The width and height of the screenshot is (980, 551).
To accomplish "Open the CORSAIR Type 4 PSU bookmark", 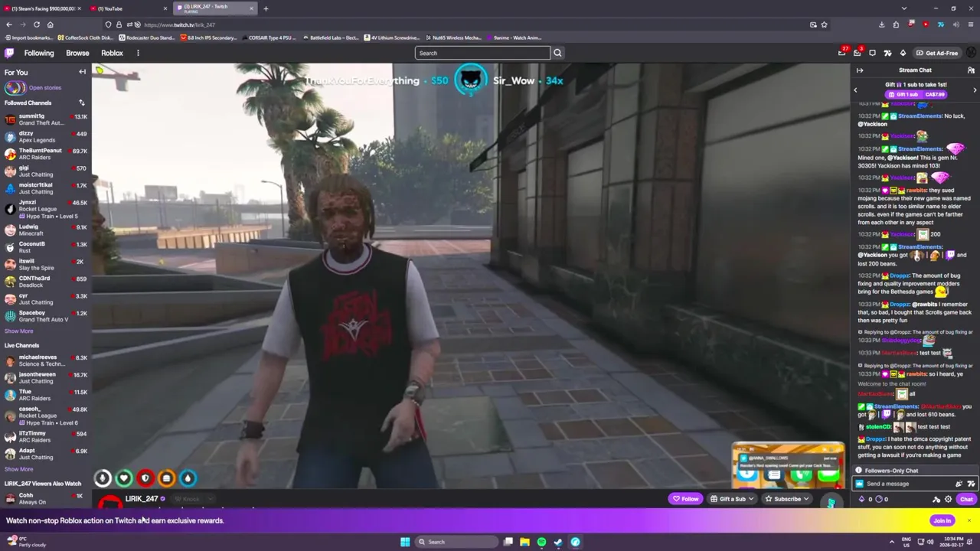I will click(270, 37).
